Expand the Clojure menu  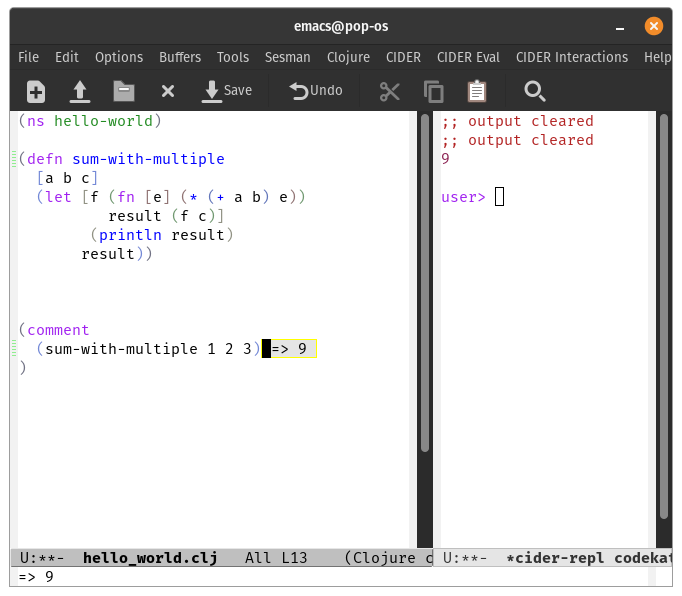348,57
